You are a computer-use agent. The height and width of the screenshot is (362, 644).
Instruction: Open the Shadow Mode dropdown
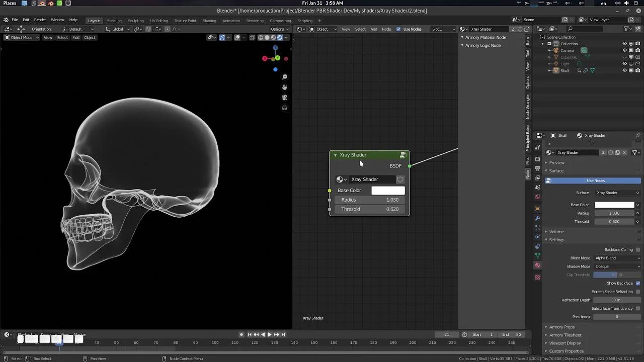[617, 266]
